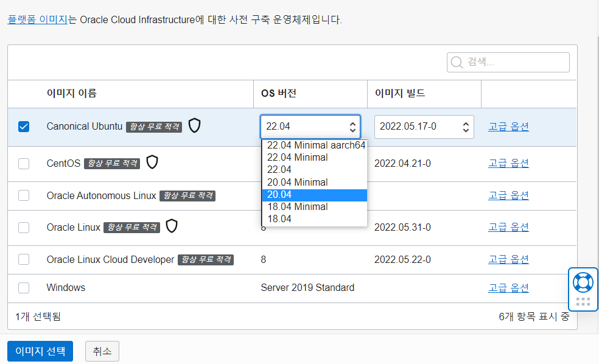Click the shield icon beside Oracle Linux
599x364 pixels.
172,226
